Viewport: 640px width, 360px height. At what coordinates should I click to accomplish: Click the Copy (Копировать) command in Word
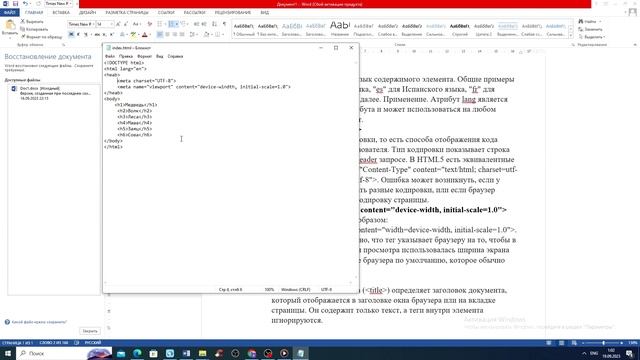click(x=34, y=29)
